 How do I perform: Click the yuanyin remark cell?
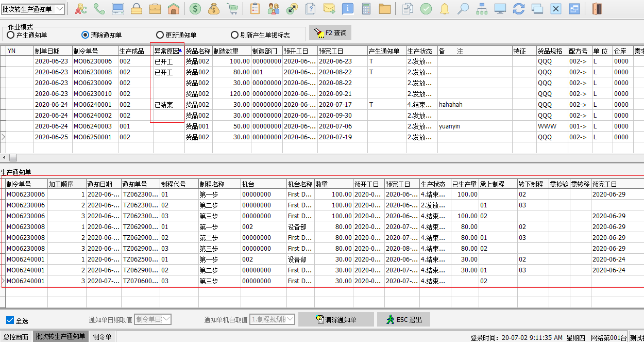coord(474,126)
